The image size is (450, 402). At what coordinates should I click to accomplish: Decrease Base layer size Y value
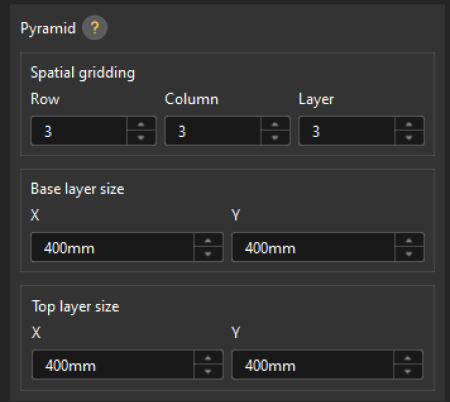point(409,254)
